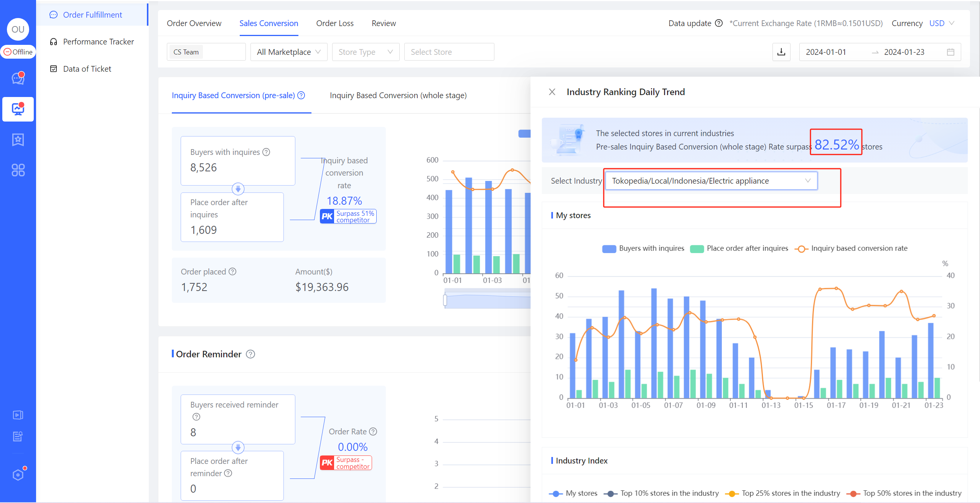Click the download export icon
The width and height of the screenshot is (980, 503).
(x=781, y=52)
